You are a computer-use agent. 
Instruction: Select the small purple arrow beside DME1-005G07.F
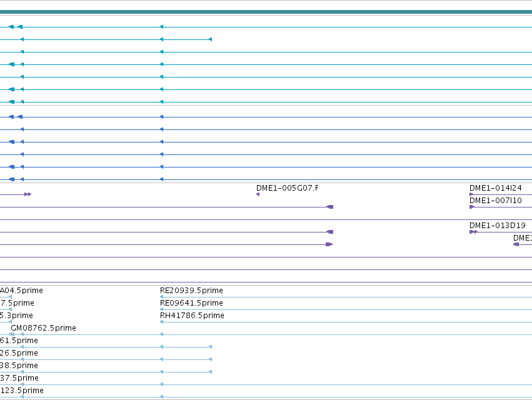pyautogui.click(x=258, y=194)
